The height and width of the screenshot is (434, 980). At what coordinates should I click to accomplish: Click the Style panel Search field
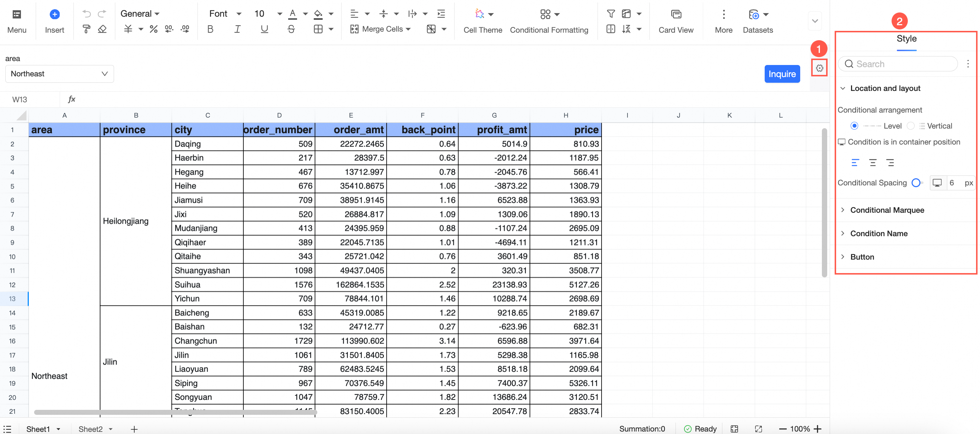(x=901, y=64)
